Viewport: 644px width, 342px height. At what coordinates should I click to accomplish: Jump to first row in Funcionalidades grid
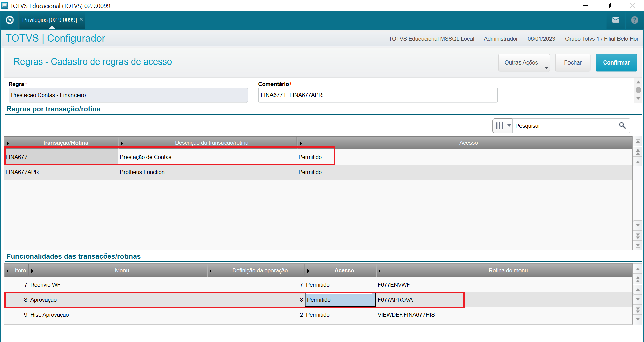(x=638, y=269)
